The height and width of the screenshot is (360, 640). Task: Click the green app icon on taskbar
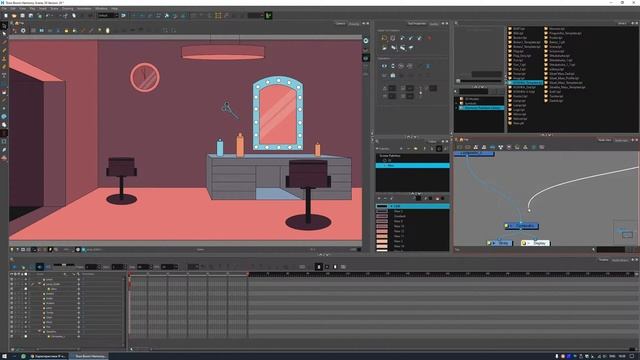(x=23, y=356)
